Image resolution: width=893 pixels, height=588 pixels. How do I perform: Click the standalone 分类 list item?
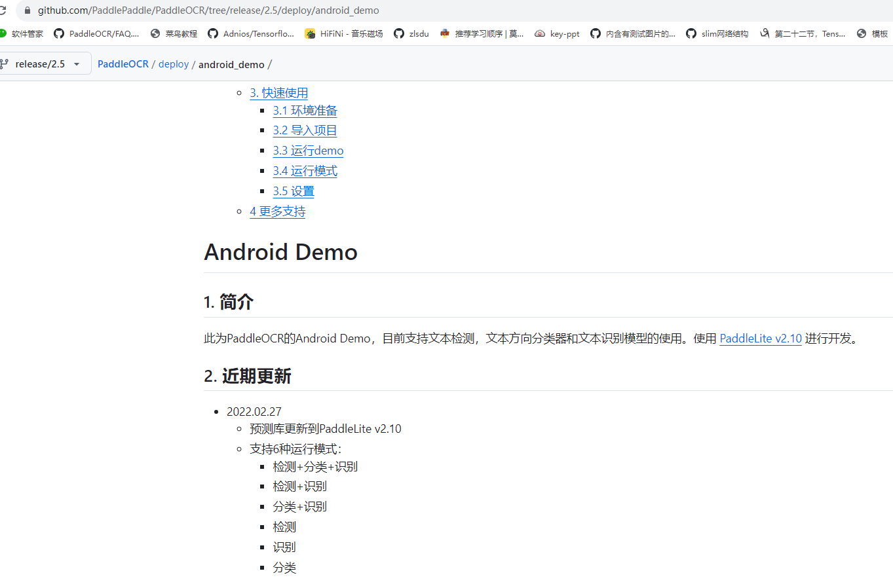point(284,568)
